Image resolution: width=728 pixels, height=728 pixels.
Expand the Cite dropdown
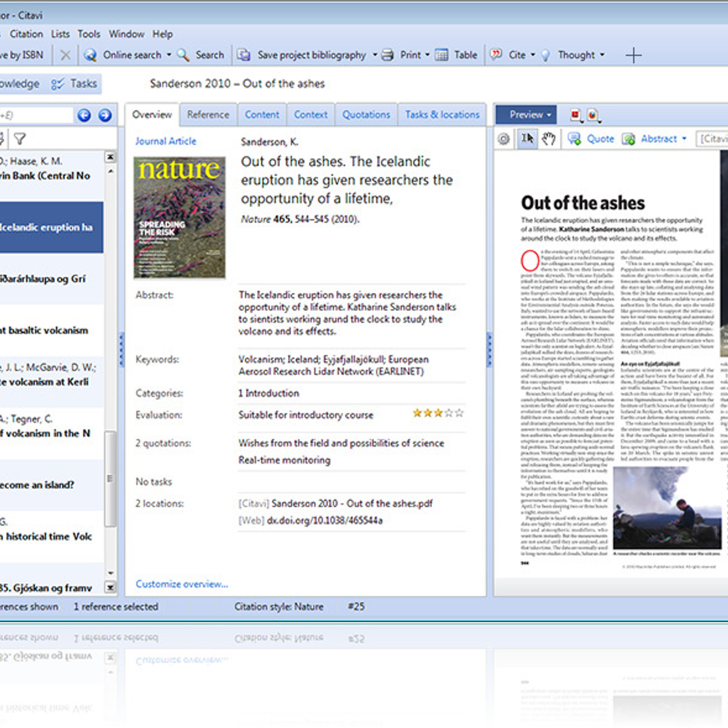point(532,55)
